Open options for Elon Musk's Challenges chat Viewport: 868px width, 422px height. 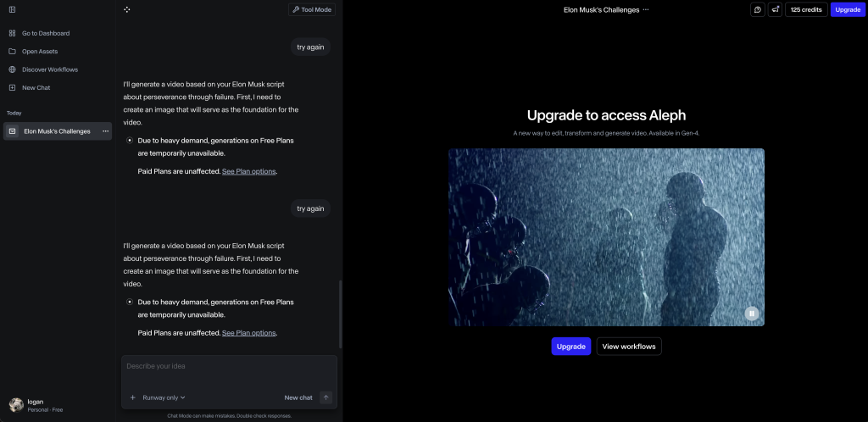pos(105,131)
